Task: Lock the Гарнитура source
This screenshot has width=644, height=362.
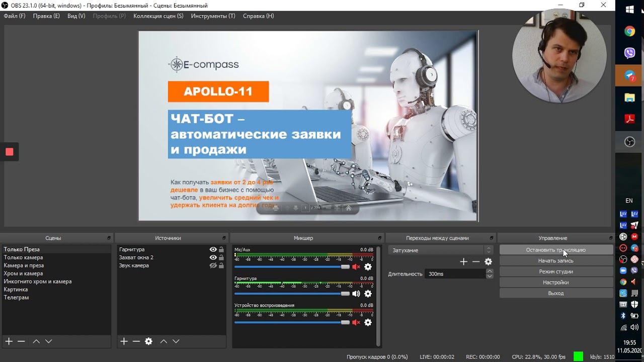Action: tap(221, 249)
